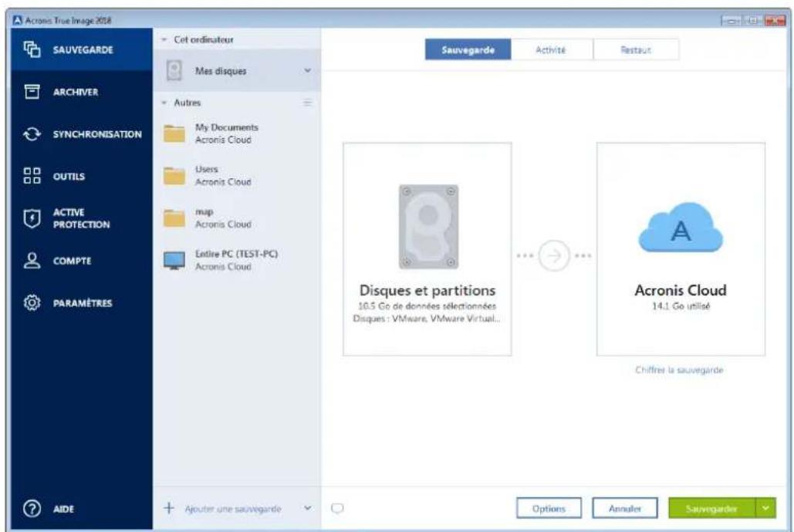Click the My Documents folder icon
This screenshot has width=794, height=532.
pyautogui.click(x=174, y=133)
